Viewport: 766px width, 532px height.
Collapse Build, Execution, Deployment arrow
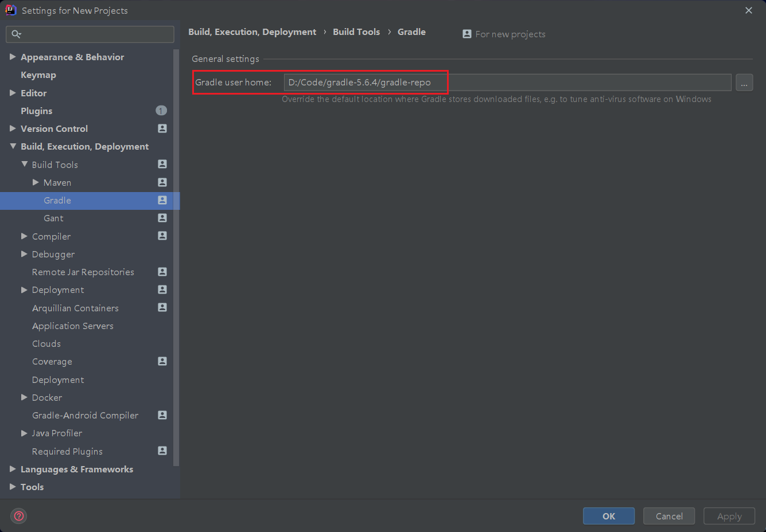point(13,146)
